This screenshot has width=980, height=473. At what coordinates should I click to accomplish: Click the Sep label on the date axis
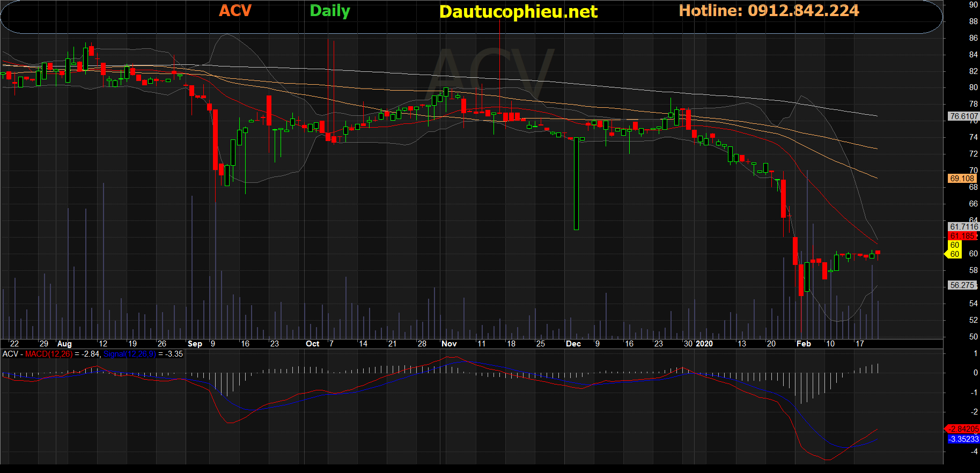point(195,344)
